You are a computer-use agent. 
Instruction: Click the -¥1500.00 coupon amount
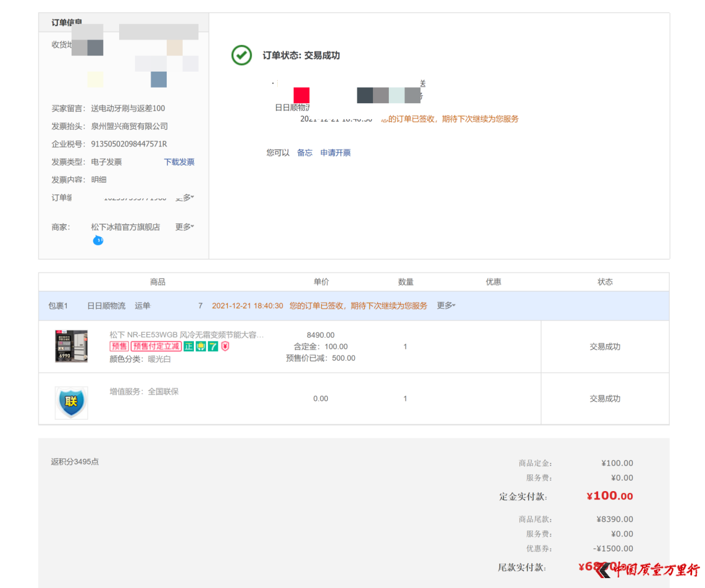pyautogui.click(x=613, y=548)
